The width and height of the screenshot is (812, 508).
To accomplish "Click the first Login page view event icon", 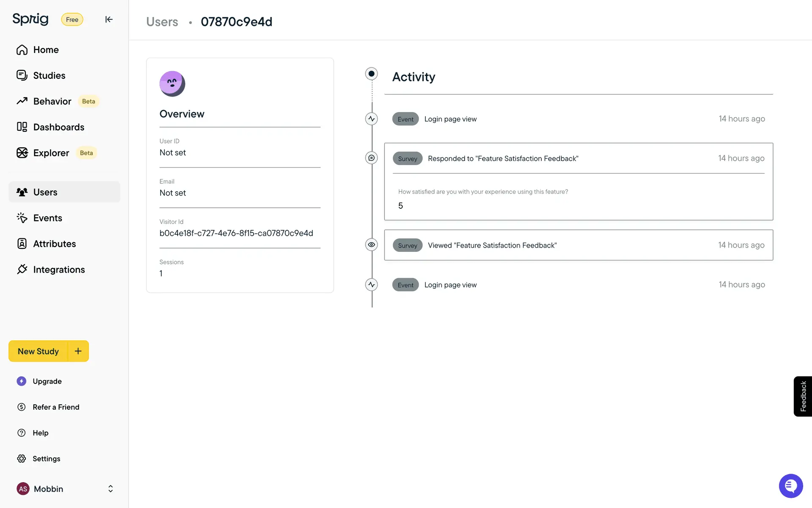I will point(371,119).
